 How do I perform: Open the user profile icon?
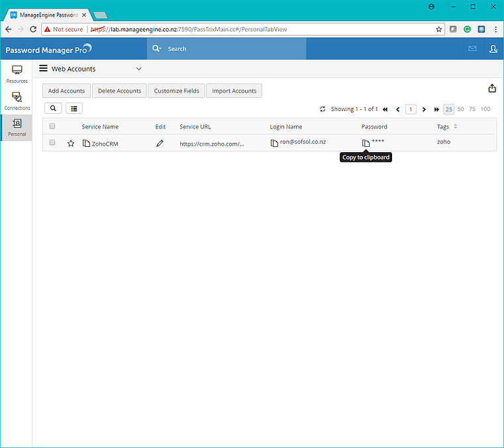pos(493,48)
